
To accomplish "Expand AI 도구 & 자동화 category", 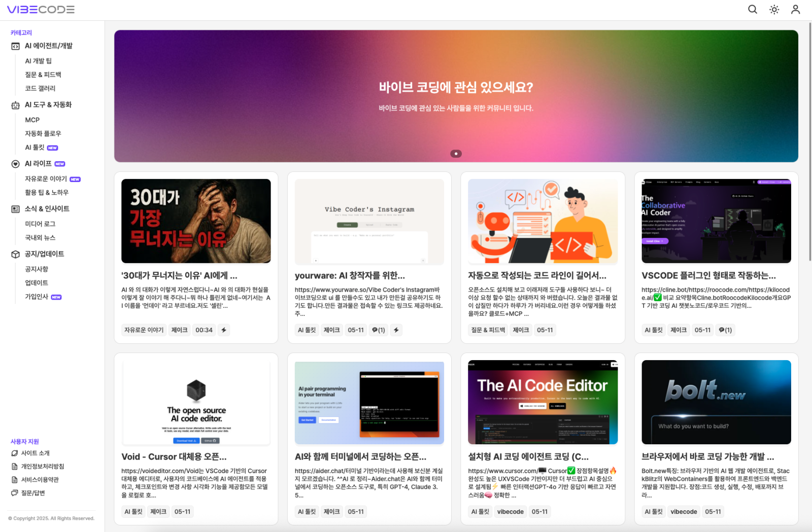I will click(x=48, y=105).
